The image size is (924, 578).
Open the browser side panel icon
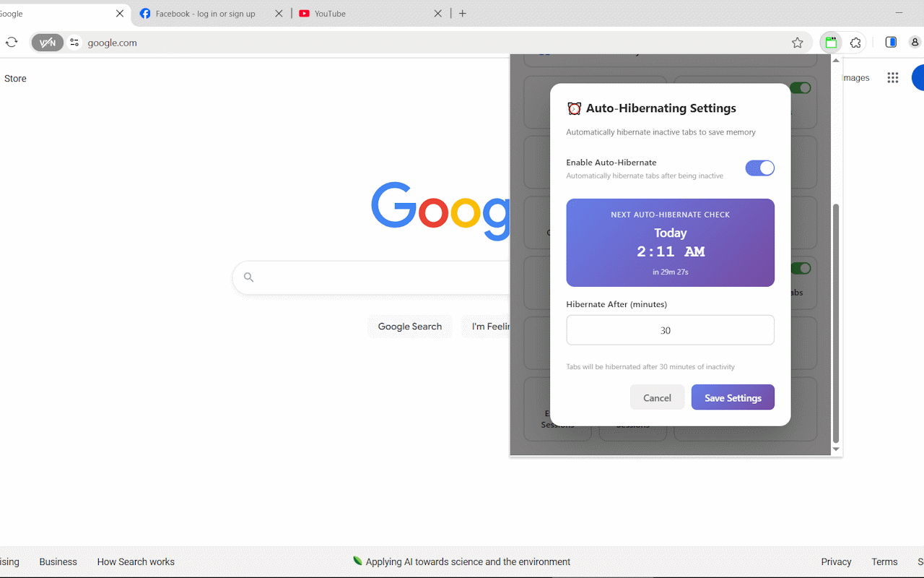pyautogui.click(x=891, y=43)
